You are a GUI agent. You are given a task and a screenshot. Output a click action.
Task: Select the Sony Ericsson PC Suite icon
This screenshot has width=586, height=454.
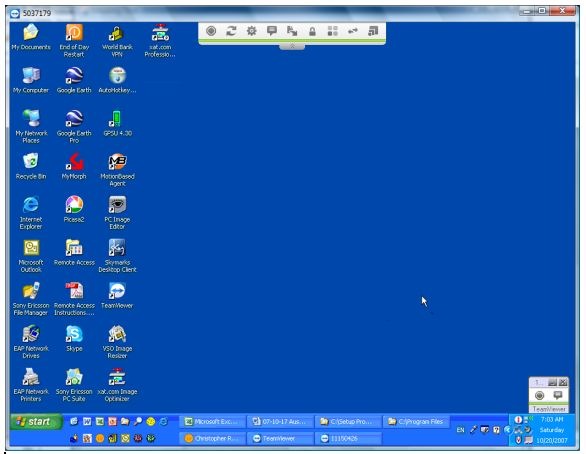(74, 385)
